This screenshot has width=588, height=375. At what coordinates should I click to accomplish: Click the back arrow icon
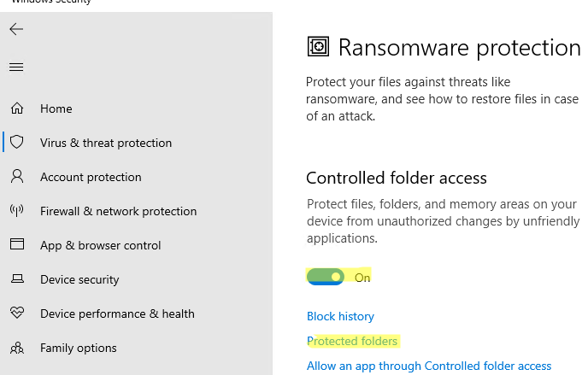(16, 29)
